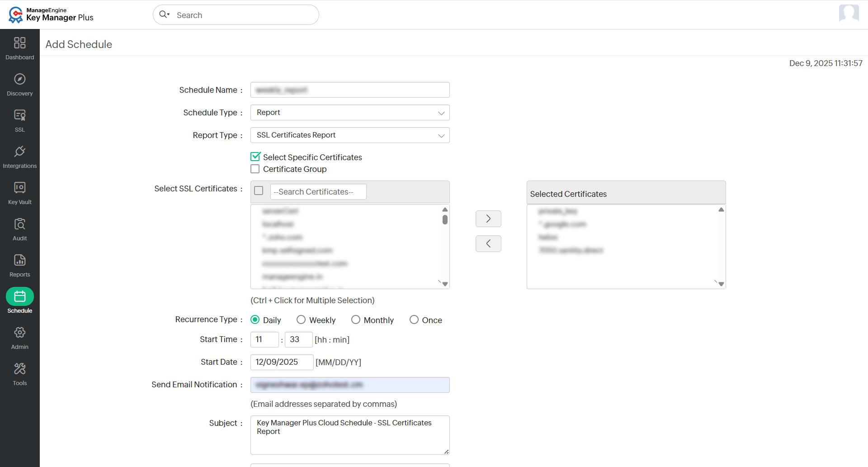Screen dimensions: 868x467
Task: Move certificate left with arrow button
Action: coord(488,243)
